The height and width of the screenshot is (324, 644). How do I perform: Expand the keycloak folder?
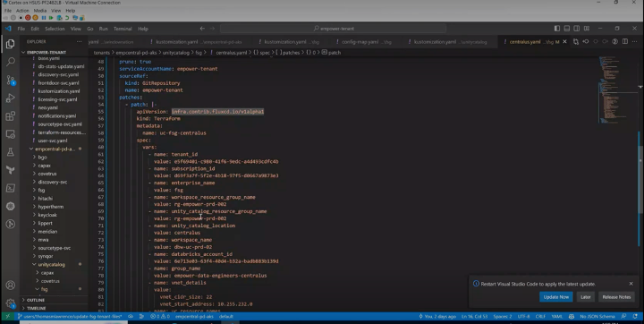pos(47,215)
